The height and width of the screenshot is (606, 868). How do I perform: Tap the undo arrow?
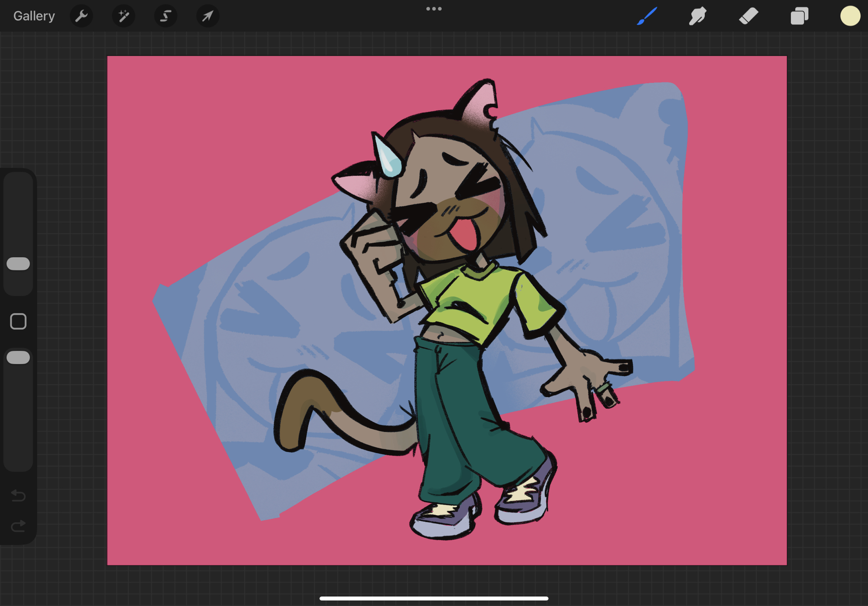click(18, 495)
